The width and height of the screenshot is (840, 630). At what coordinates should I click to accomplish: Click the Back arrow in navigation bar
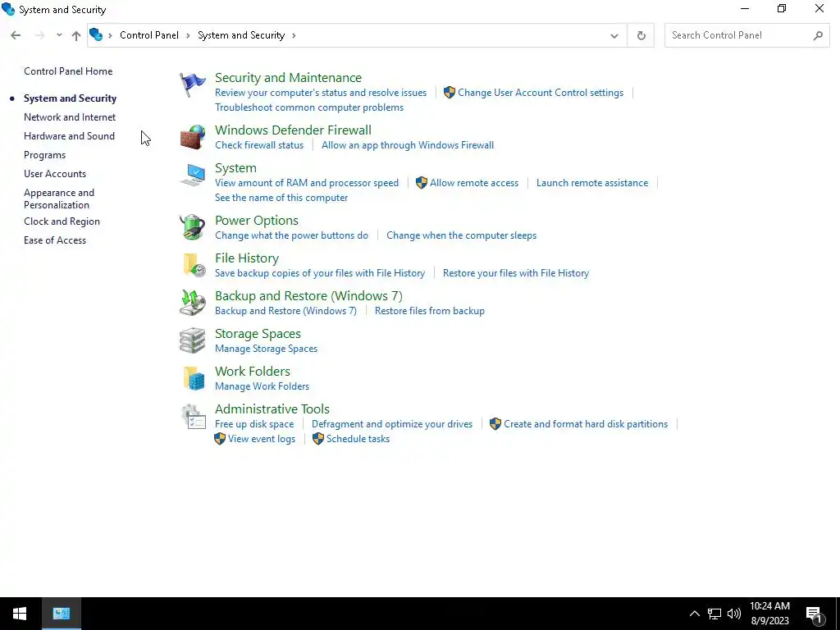click(16, 35)
